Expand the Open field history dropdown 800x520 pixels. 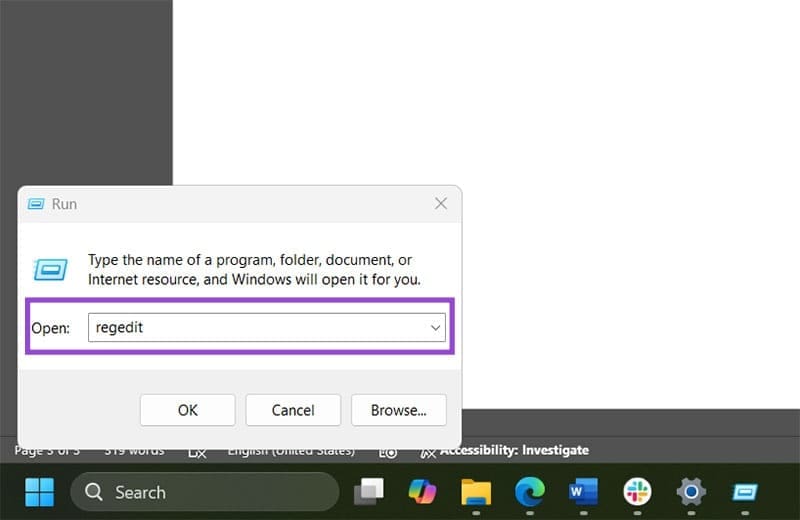coord(435,328)
